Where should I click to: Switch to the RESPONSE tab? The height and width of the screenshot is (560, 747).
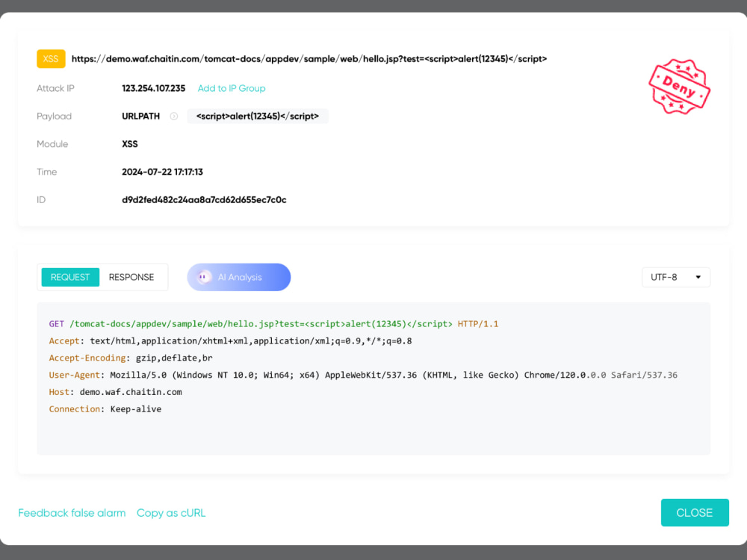[131, 277]
